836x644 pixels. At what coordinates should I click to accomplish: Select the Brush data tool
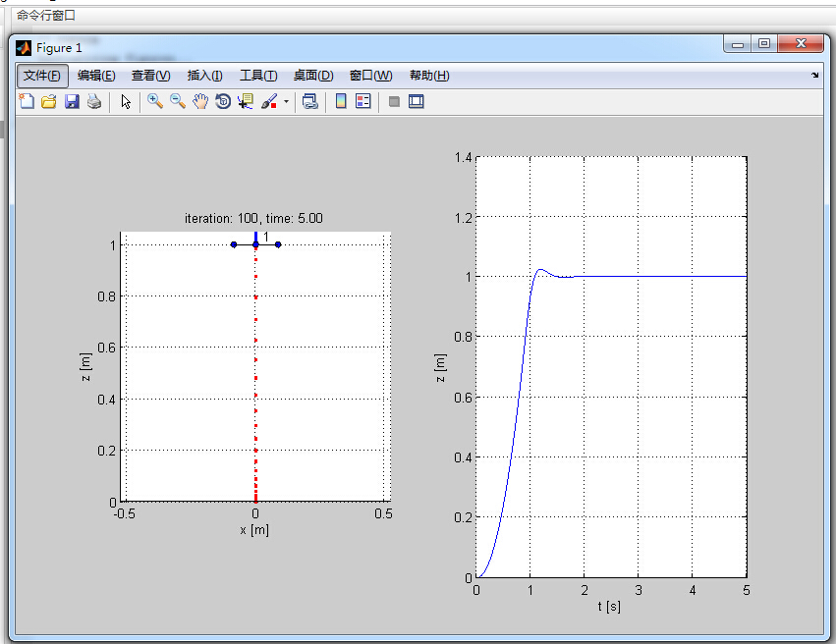point(269,101)
